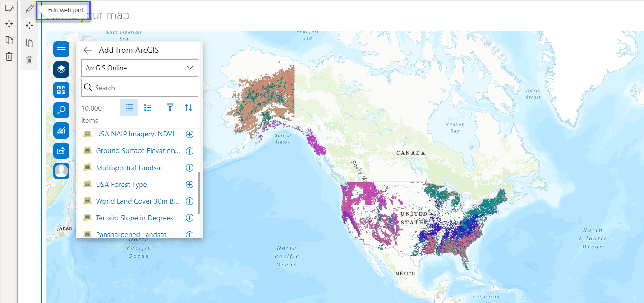Open the basemap gallery icon

tap(61, 90)
